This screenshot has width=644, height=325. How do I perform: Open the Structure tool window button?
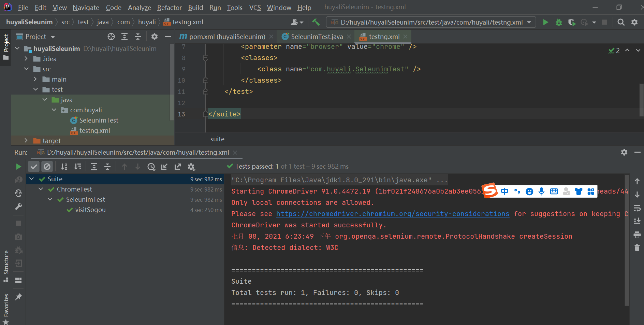(x=6, y=266)
